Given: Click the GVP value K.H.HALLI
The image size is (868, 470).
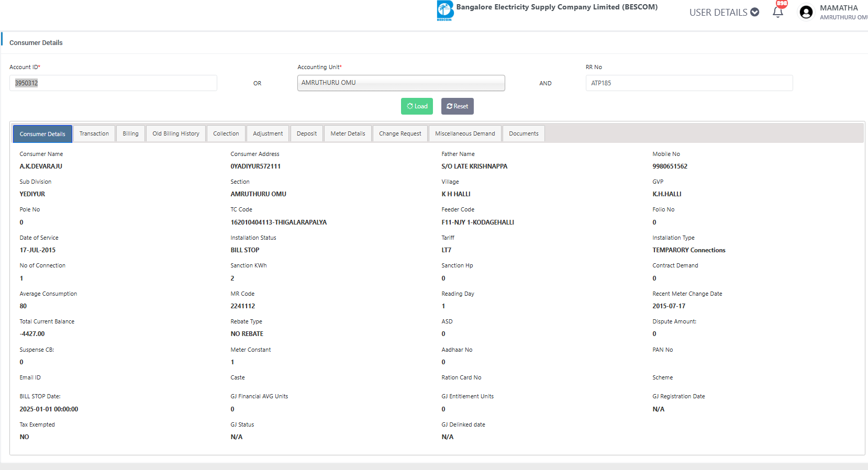Looking at the screenshot, I should [667, 194].
